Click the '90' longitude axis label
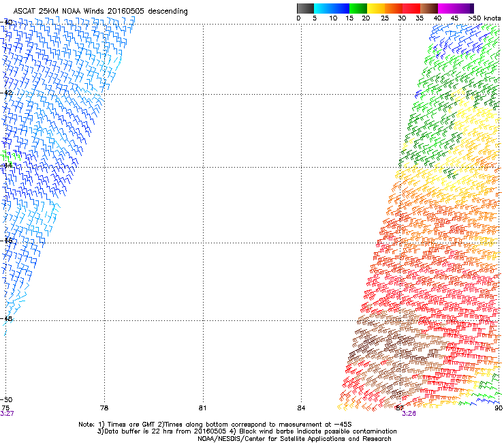The width and height of the screenshot is (504, 443). [x=499, y=408]
